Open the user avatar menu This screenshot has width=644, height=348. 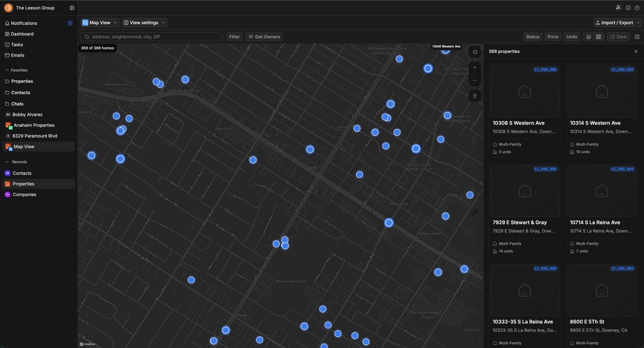619,8
